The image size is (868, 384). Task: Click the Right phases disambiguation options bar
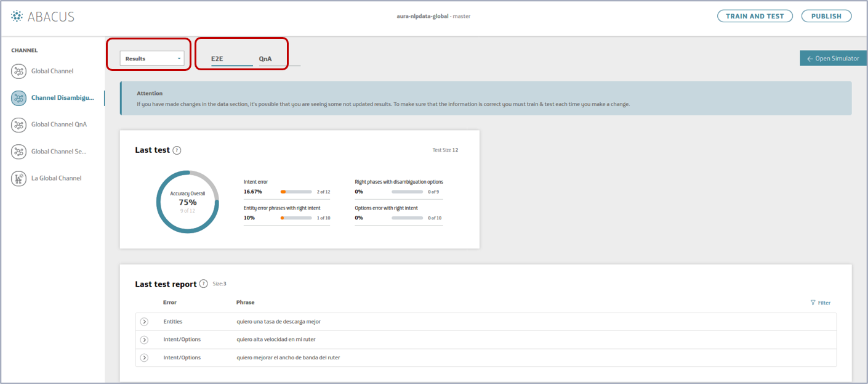click(408, 192)
